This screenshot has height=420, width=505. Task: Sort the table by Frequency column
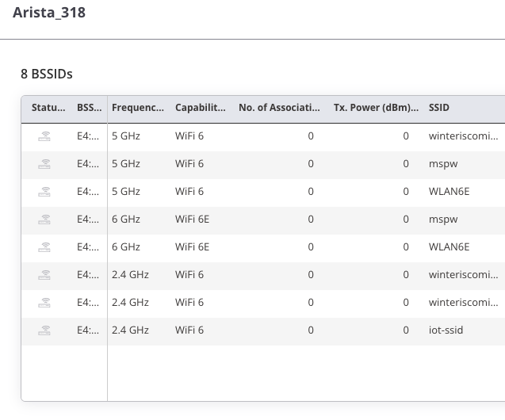point(138,108)
